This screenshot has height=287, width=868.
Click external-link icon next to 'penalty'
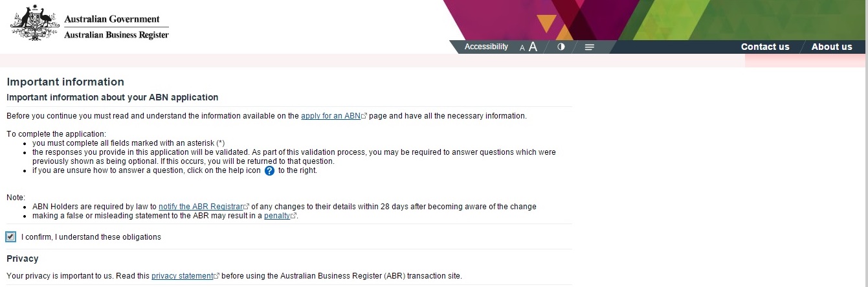(294, 216)
